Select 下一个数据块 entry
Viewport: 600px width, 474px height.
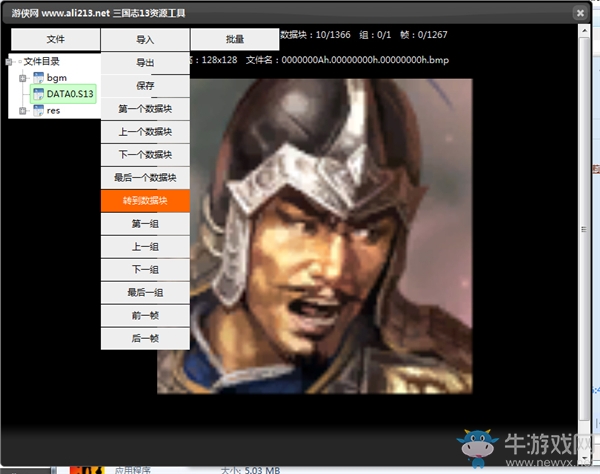point(145,155)
